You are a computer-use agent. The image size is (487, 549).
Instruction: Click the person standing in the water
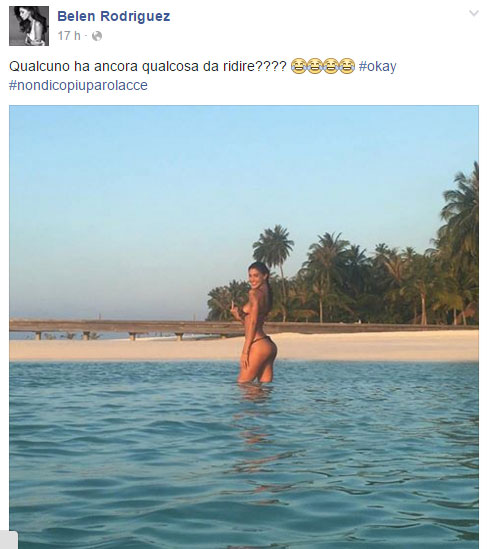[257, 322]
